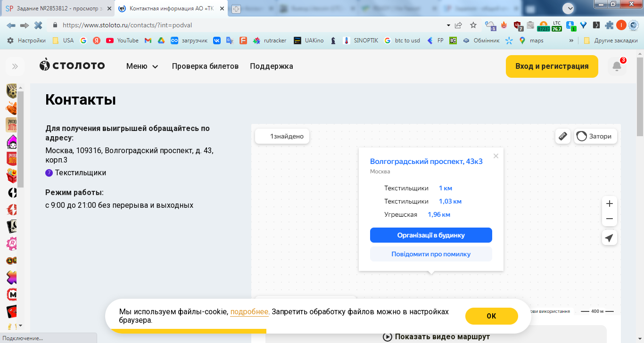
Task: Open Проверка билетов page
Action: coord(205,66)
